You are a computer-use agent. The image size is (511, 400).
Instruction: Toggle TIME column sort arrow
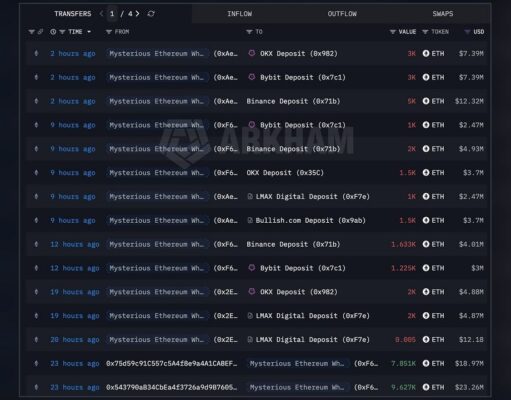[x=89, y=32]
